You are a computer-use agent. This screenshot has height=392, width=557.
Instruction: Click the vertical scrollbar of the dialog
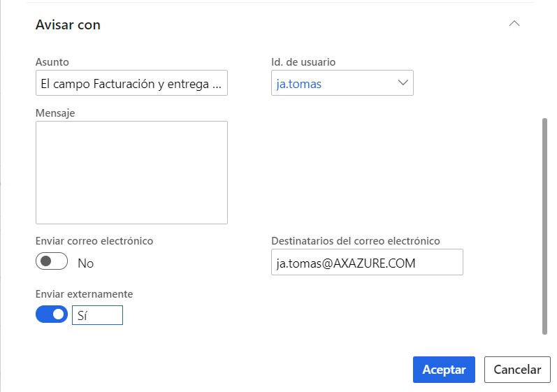(x=544, y=226)
